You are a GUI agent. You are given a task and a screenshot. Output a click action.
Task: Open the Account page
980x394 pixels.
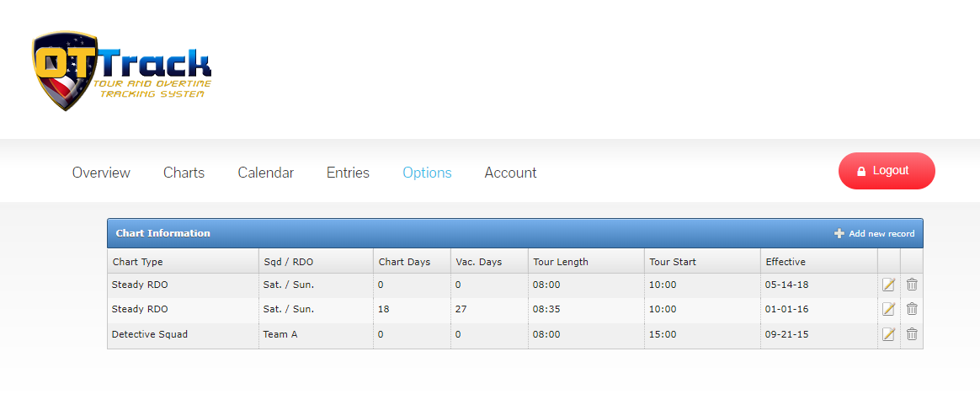(x=510, y=173)
